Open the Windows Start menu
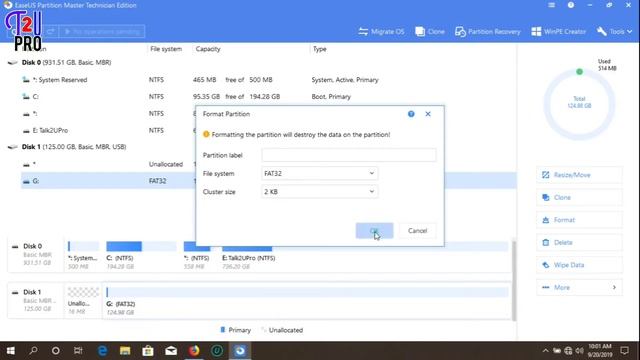 (x=11, y=351)
